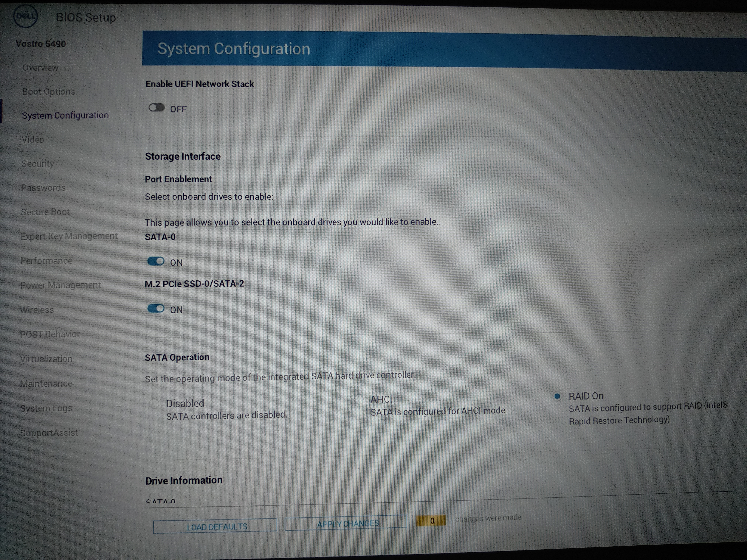Image resolution: width=747 pixels, height=560 pixels.
Task: Open Expert Key Management page
Action: point(69,236)
